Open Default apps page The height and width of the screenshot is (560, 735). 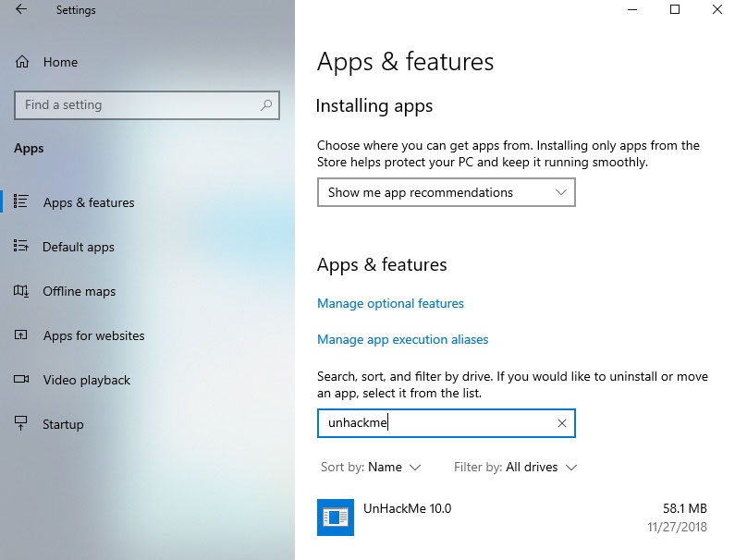coord(79,247)
